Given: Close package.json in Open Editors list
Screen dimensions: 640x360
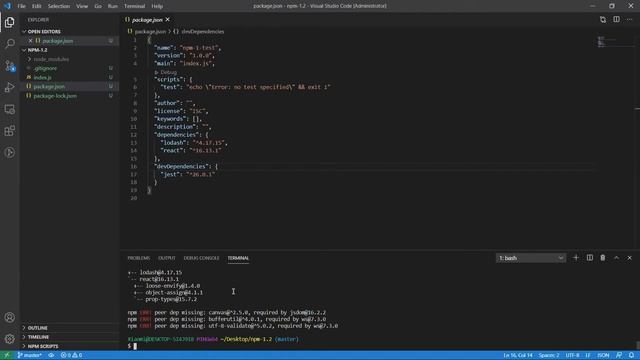Looking at the screenshot, I should [30, 41].
